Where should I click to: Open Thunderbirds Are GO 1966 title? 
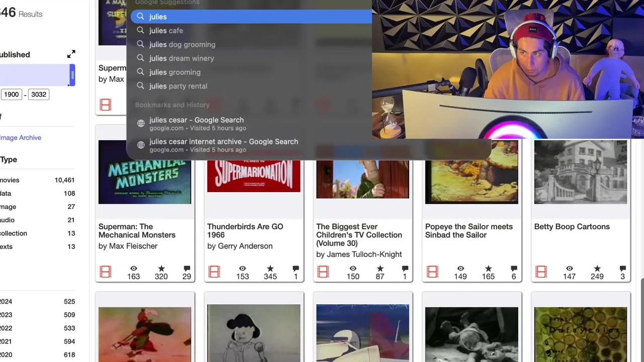coord(245,231)
